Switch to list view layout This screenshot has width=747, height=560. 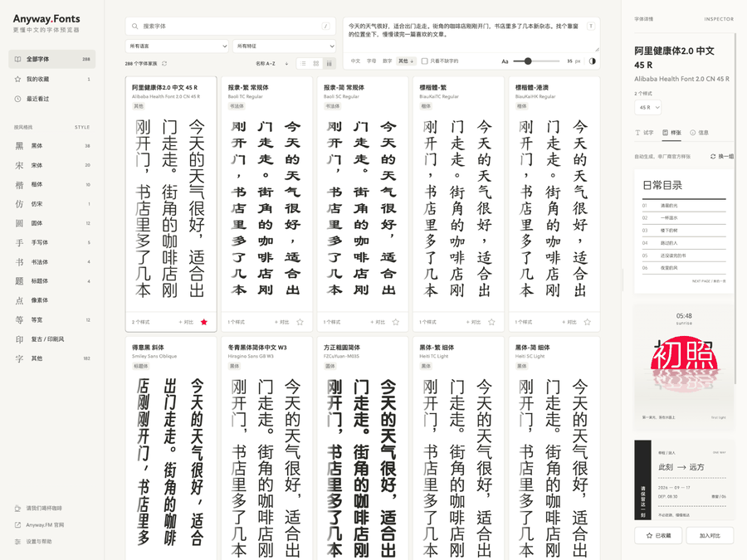pyautogui.click(x=304, y=63)
